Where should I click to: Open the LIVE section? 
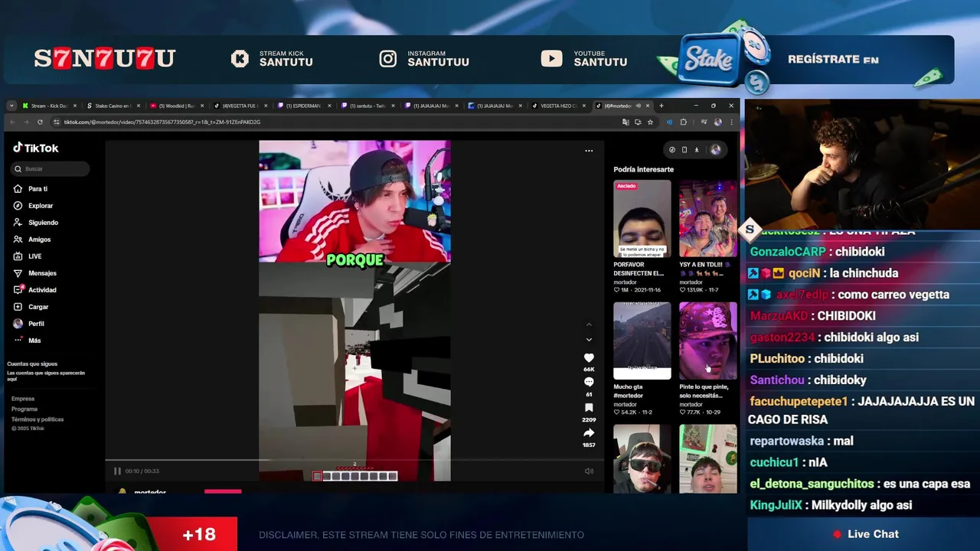pos(28,256)
